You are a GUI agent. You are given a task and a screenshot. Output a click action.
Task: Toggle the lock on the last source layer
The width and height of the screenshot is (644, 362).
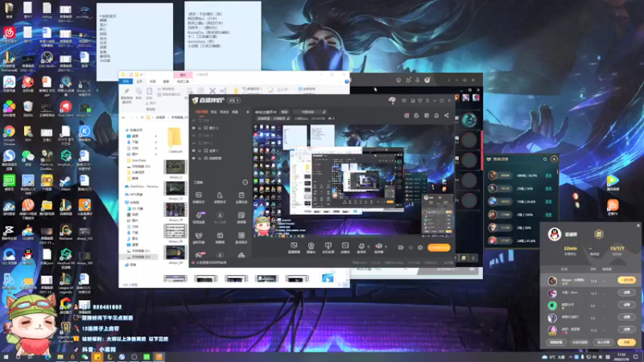pyautogui.click(x=200, y=158)
